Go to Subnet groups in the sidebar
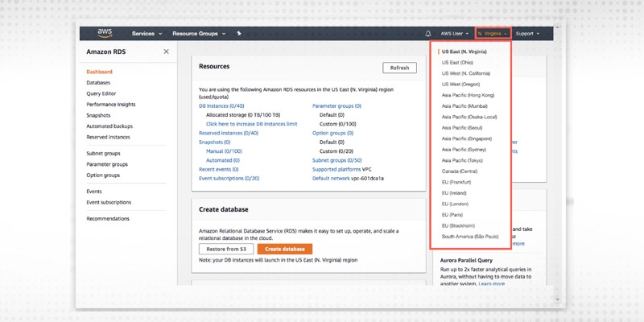Screen dimensions: 644x322 tap(103, 153)
